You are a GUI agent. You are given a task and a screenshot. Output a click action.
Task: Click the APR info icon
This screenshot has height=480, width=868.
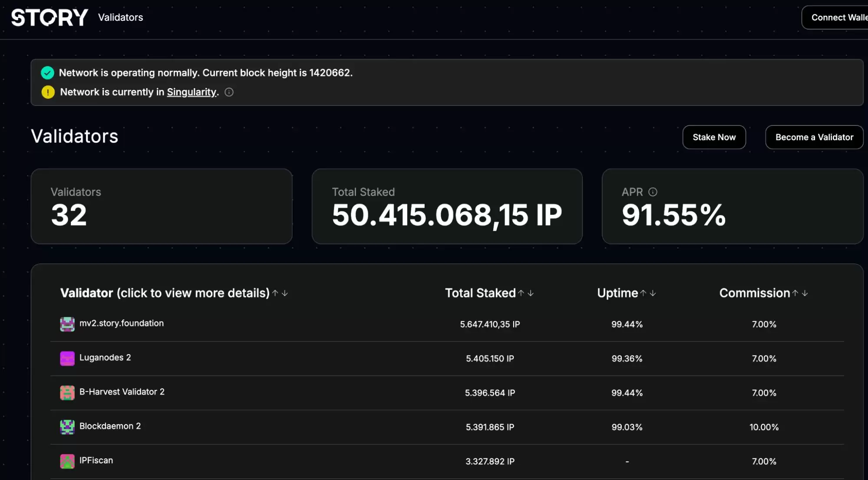click(653, 192)
